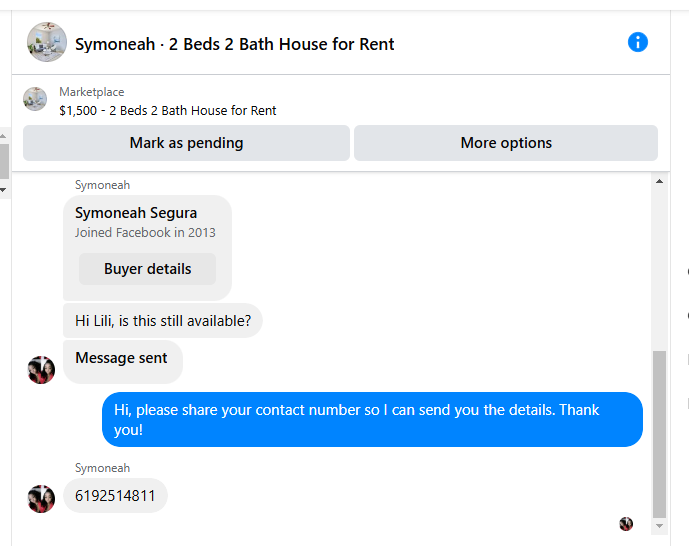Click Symoneah's avatar beside the phone number
The image size is (689, 546).
pyautogui.click(x=41, y=499)
